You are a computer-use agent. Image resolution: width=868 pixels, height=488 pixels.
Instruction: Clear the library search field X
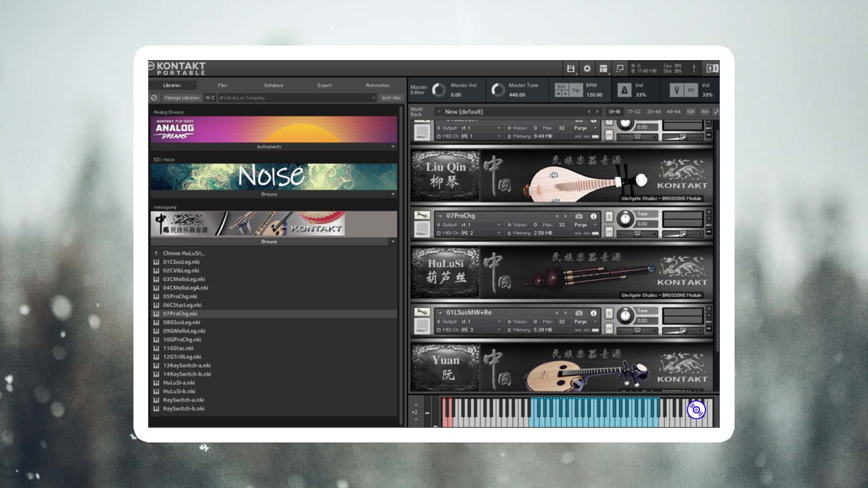[374, 98]
